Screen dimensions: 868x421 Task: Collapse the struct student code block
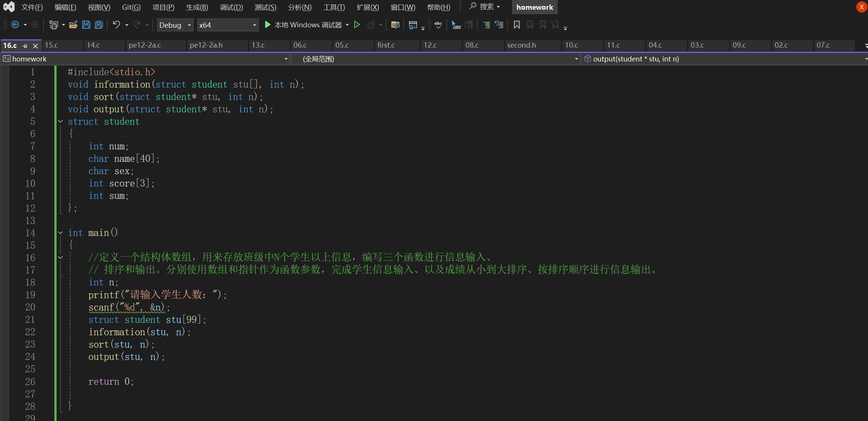pyautogui.click(x=60, y=121)
